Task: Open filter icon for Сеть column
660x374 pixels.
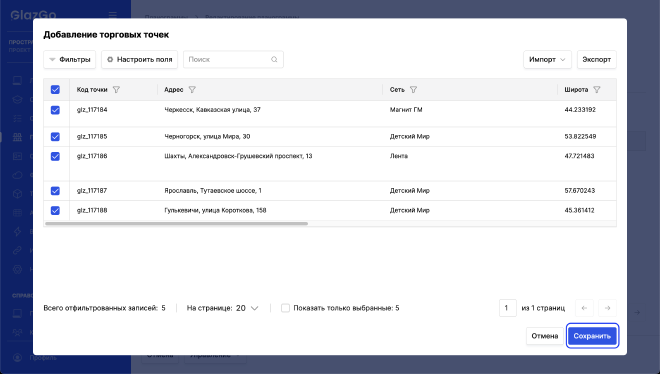Action: pyautogui.click(x=413, y=90)
